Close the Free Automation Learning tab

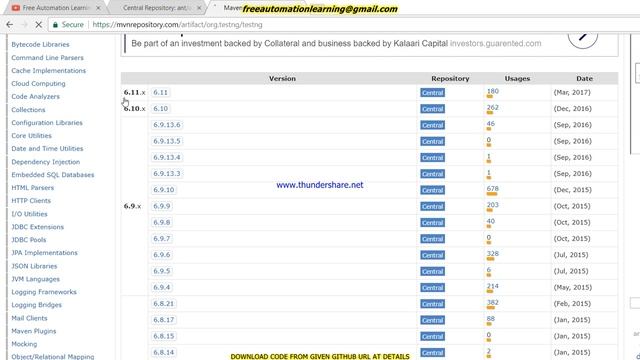coord(98,8)
